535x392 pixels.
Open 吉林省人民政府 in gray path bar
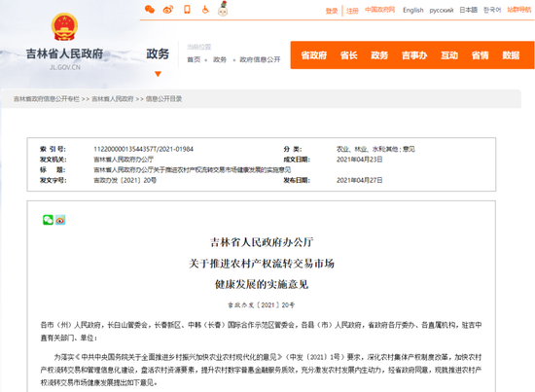pyautogui.click(x=113, y=99)
